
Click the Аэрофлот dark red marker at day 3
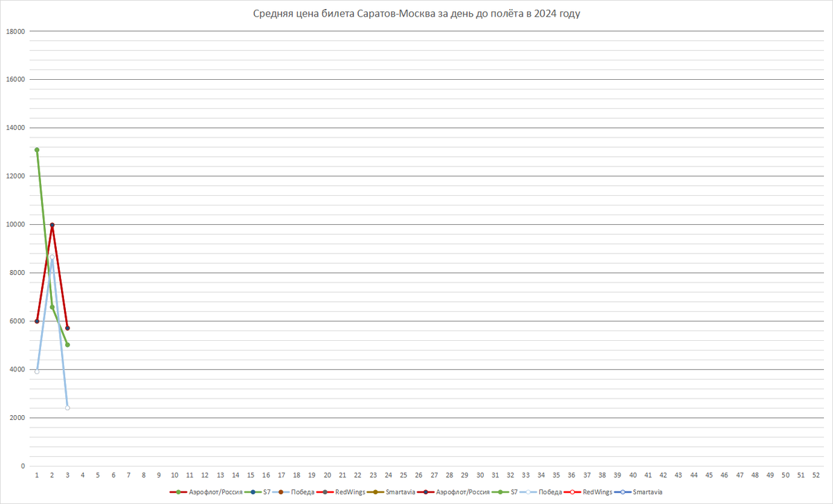tap(67, 328)
